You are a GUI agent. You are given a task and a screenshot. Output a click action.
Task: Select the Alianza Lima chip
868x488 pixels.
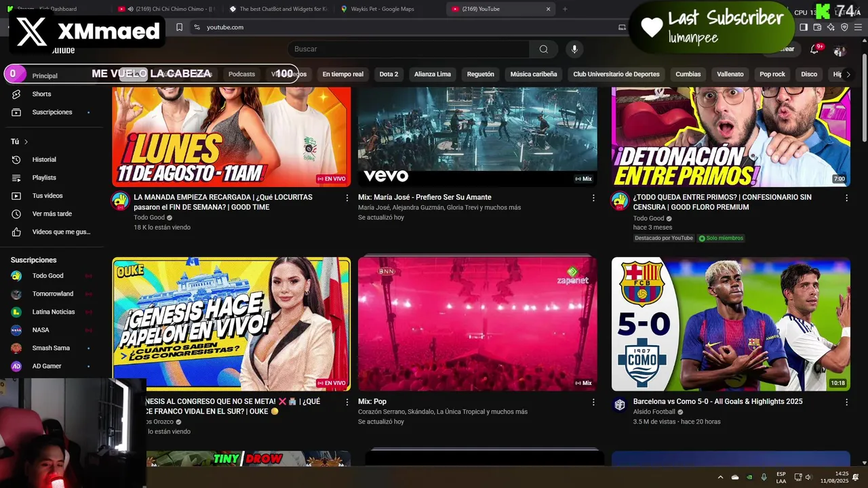[433, 74]
